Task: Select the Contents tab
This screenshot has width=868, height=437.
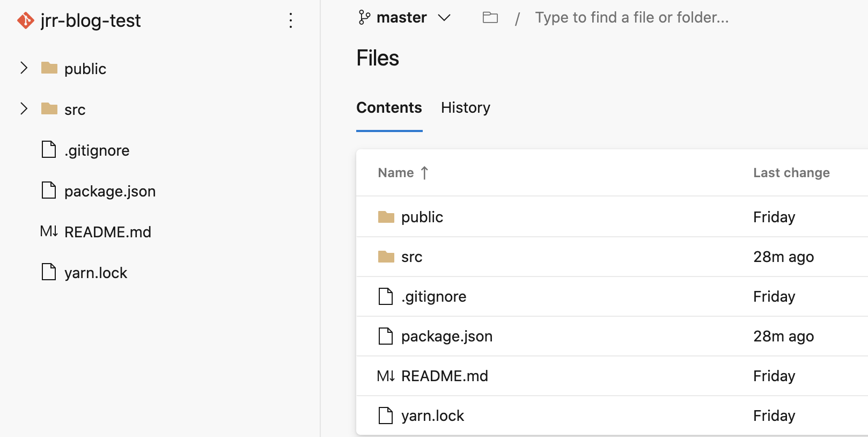Action: pyautogui.click(x=389, y=108)
